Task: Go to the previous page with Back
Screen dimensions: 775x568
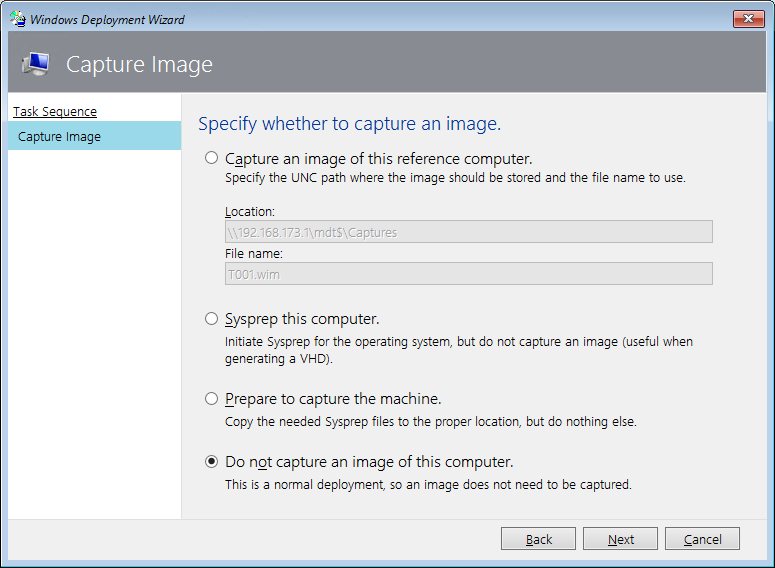Action: coord(538,539)
